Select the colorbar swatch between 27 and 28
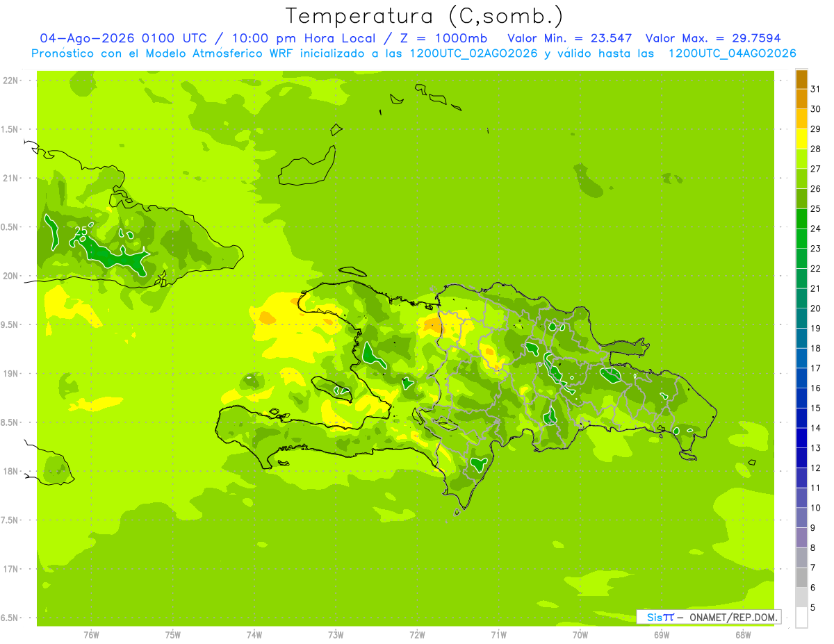Viewport: 834px width, 644px height. click(x=801, y=158)
